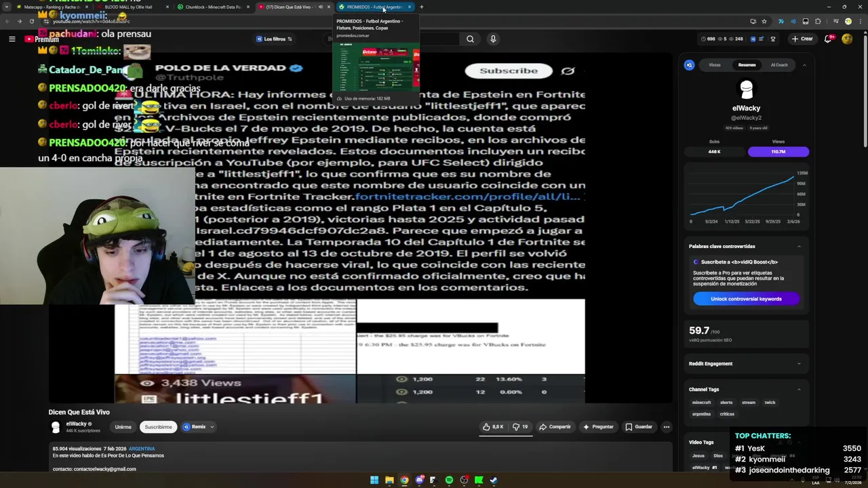Viewport: 868px width, 488px height.
Task: Bookmark this page star icon
Action: [x=764, y=21]
